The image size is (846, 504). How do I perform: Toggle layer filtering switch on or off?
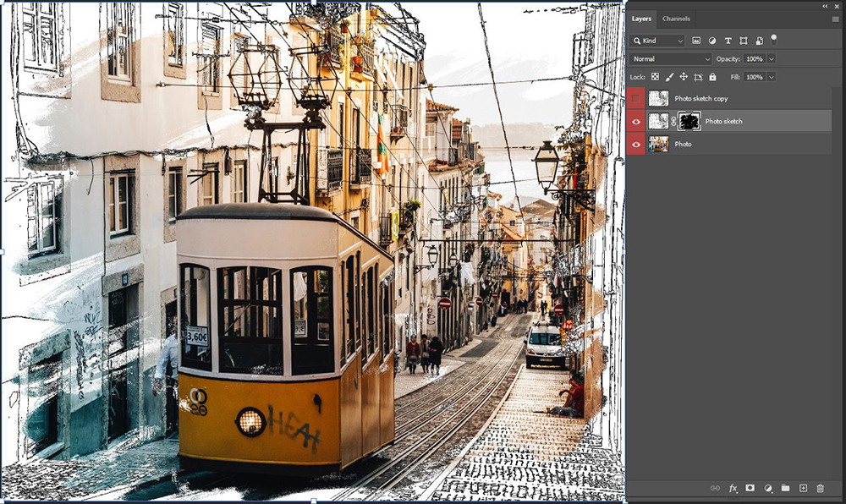pyautogui.click(x=774, y=40)
